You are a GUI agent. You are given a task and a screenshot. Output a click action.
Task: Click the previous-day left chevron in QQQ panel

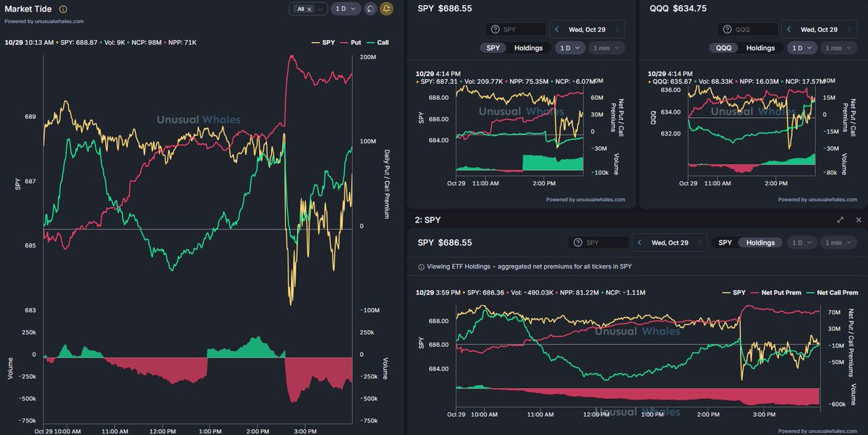coord(789,29)
